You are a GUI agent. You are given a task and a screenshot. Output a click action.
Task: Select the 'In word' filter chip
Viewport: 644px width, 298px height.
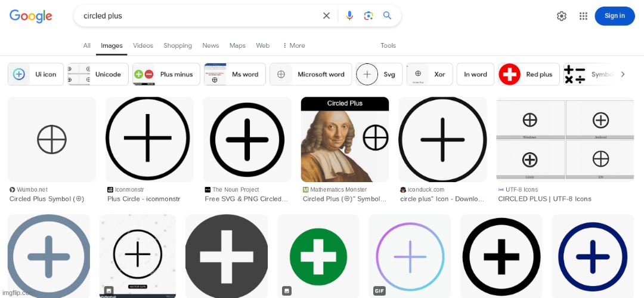point(476,74)
